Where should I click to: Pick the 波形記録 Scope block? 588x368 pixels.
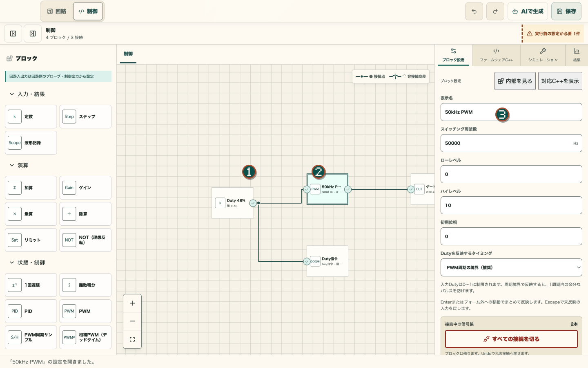(31, 143)
